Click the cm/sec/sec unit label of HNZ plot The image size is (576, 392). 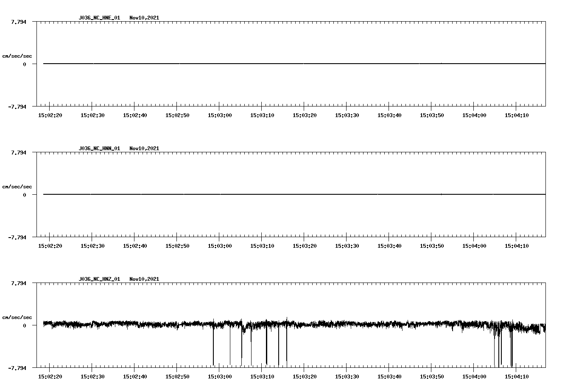coord(17,317)
